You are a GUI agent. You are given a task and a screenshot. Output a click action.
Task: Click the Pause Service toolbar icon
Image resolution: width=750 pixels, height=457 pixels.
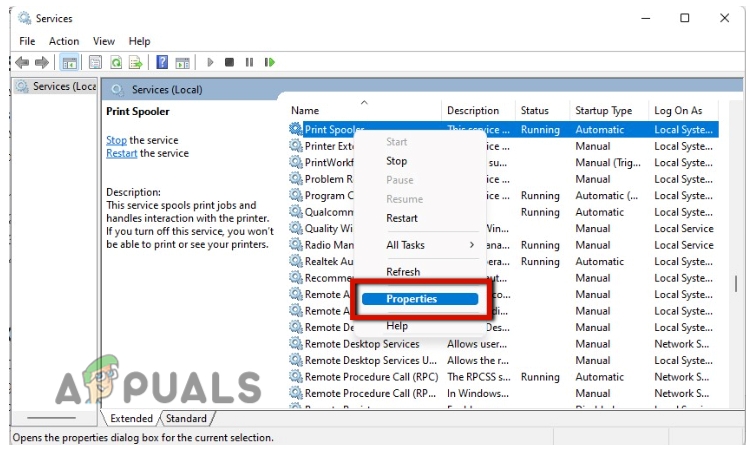coord(249,62)
